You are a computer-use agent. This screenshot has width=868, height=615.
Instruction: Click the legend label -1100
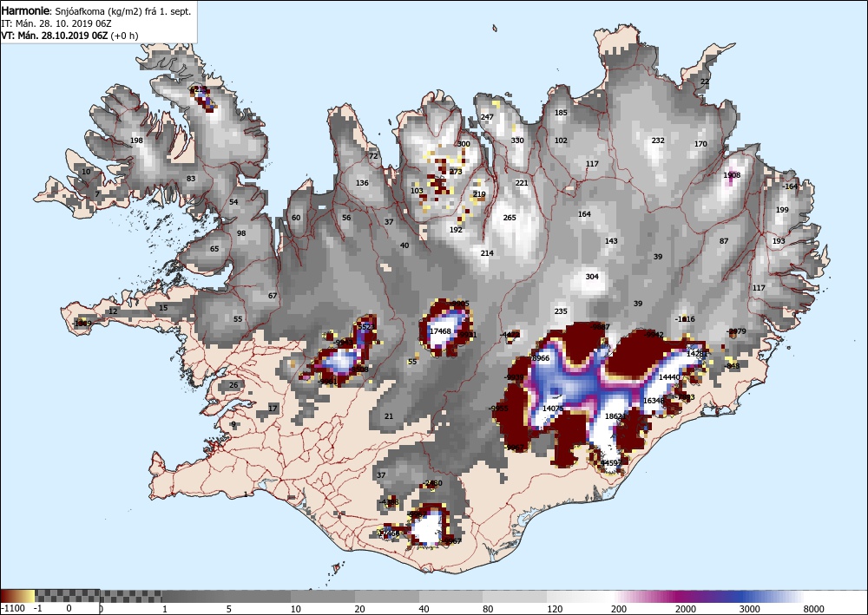tap(13, 609)
